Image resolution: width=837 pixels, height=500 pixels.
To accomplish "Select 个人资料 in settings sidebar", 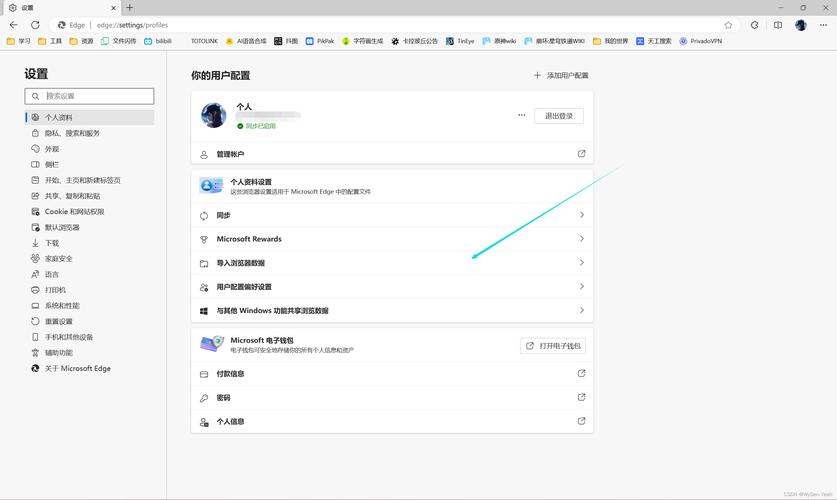I will click(90, 117).
